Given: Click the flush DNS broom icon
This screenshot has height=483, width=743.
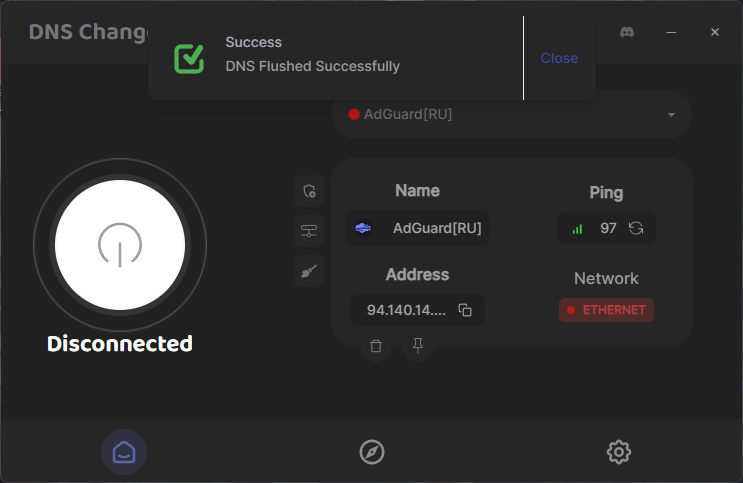Looking at the screenshot, I should [309, 271].
